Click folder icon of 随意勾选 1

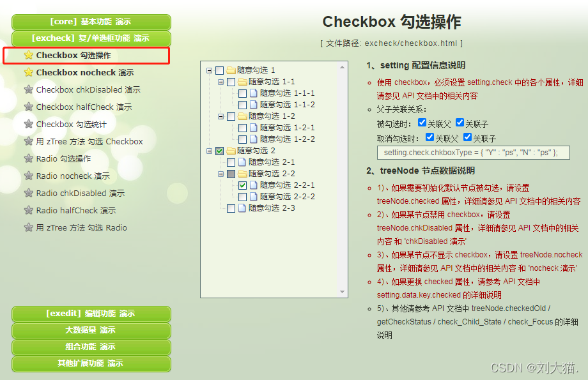click(231, 70)
